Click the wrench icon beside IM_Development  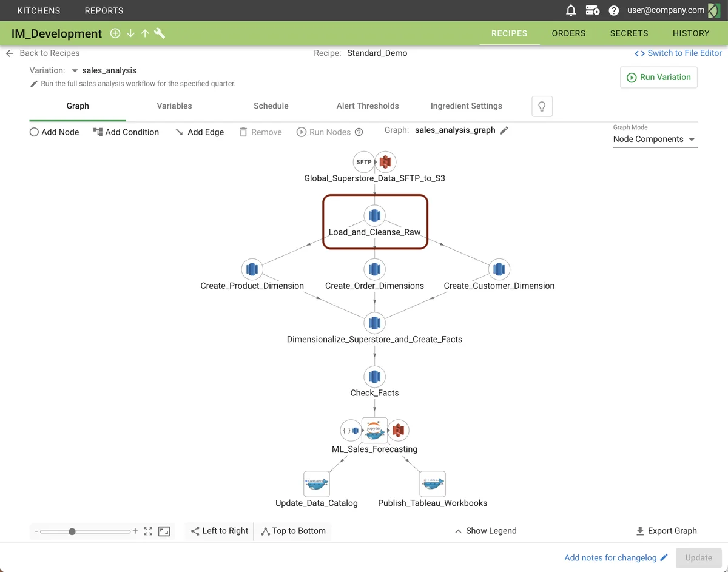pyautogui.click(x=160, y=33)
